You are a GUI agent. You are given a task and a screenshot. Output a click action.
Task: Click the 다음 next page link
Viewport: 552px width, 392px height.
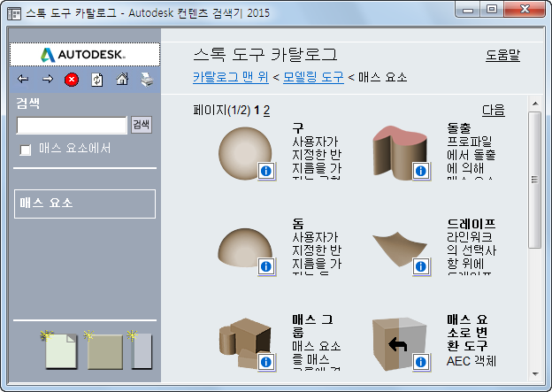coord(494,111)
